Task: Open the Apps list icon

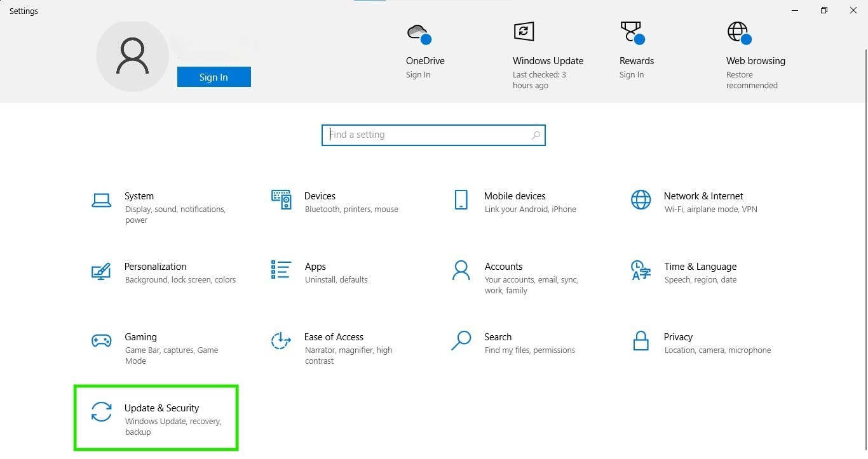Action: coord(281,269)
